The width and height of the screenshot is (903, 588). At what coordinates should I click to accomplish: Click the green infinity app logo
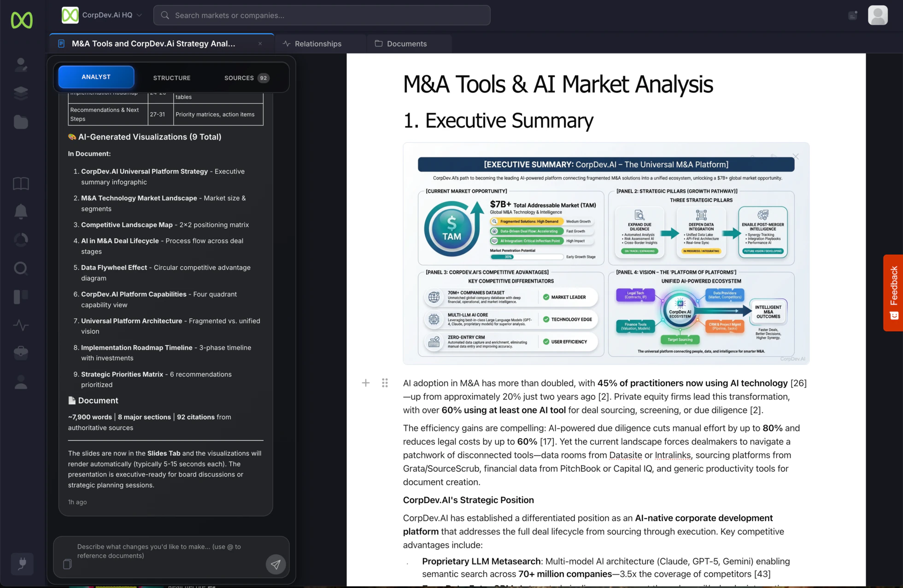point(22,20)
